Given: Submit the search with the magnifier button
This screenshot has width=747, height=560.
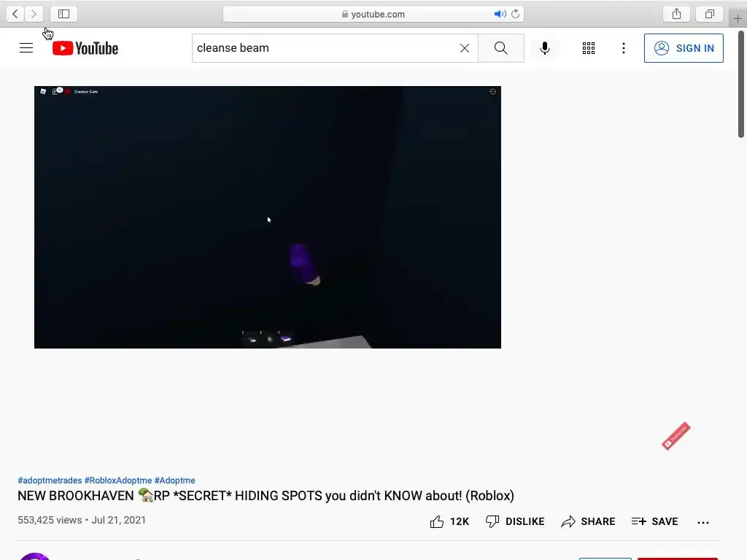Looking at the screenshot, I should click(x=500, y=48).
